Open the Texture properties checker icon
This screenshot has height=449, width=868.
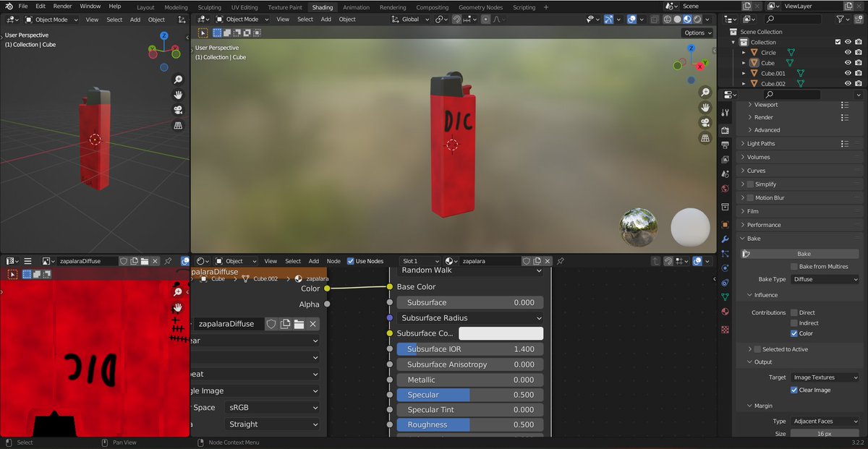pos(725,329)
